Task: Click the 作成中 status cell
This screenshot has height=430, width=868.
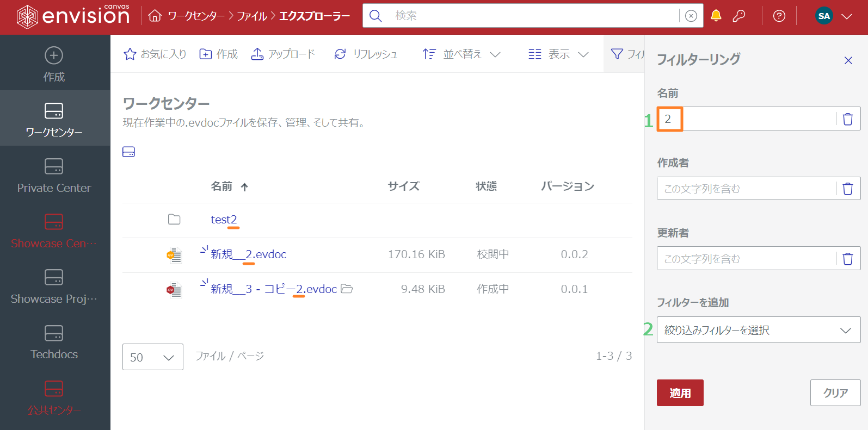Action: [493, 289]
